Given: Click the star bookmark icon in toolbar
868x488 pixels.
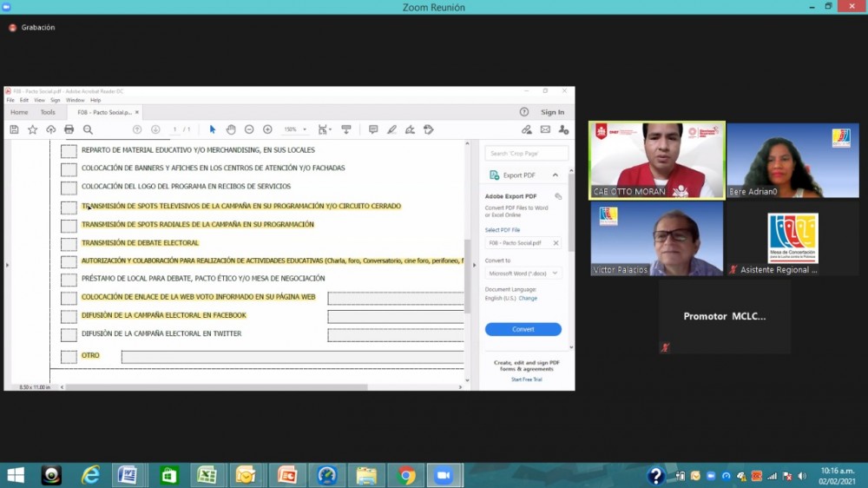Looking at the screenshot, I should pyautogui.click(x=32, y=129).
